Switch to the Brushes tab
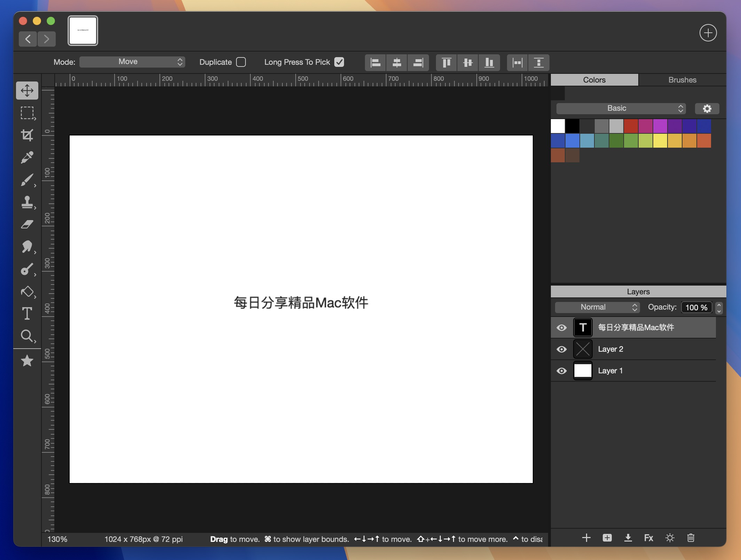Image resolution: width=741 pixels, height=560 pixels. click(x=681, y=79)
